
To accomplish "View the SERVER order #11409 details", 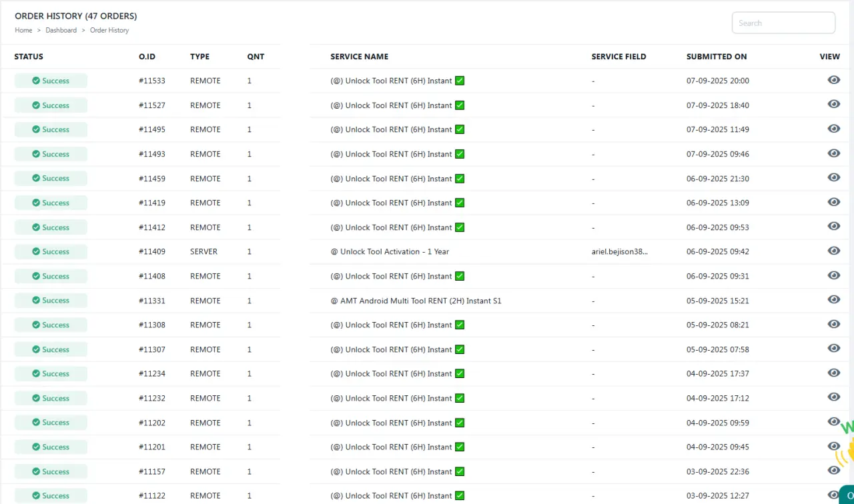I will pyautogui.click(x=833, y=251).
